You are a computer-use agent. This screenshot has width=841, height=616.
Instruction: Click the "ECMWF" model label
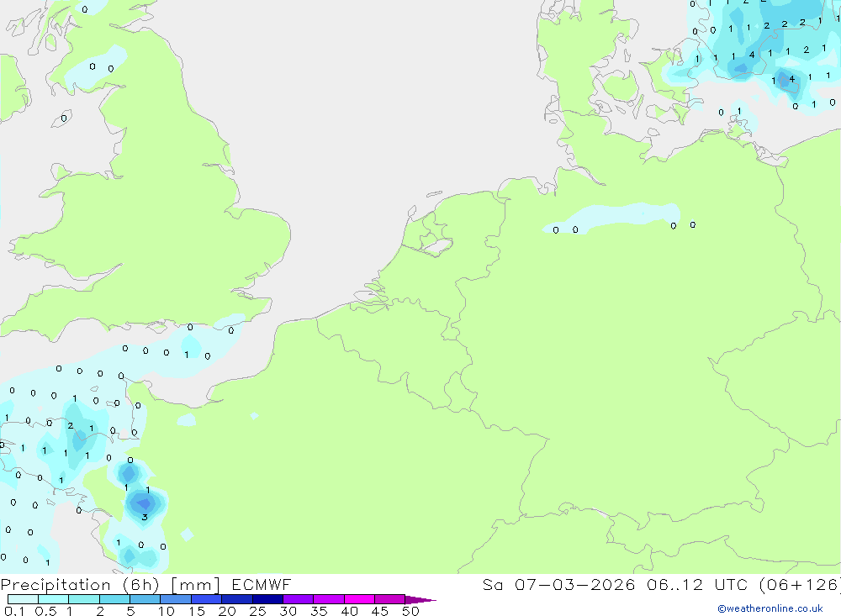point(262,584)
